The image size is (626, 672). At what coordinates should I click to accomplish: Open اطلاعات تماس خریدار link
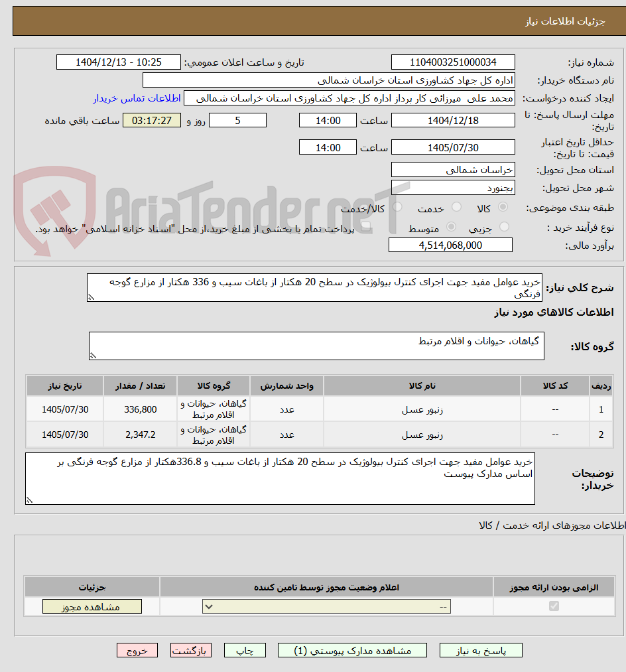[137, 99]
